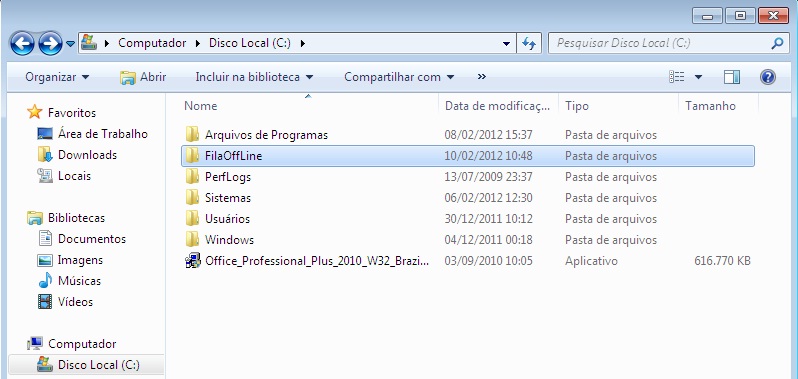Open the recent pages dropdown arrow
This screenshot has height=379, width=798.
tap(70, 44)
